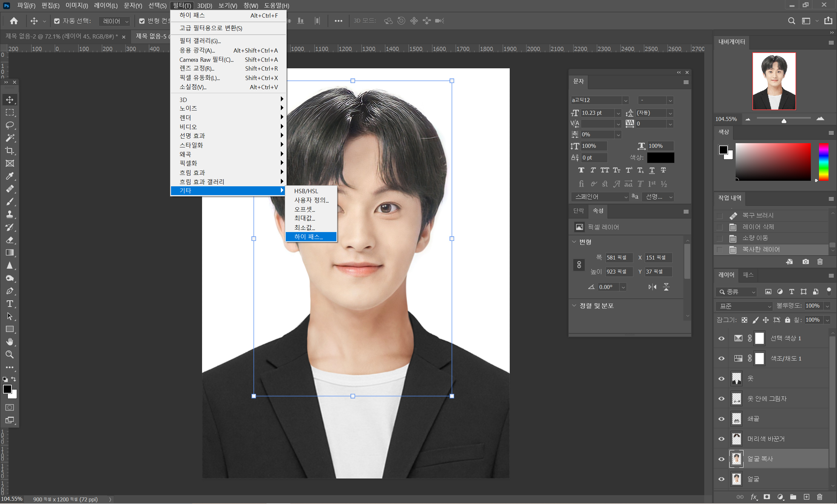The width and height of the screenshot is (837, 504).
Task: Click the Hand tool
Action: 9,342
